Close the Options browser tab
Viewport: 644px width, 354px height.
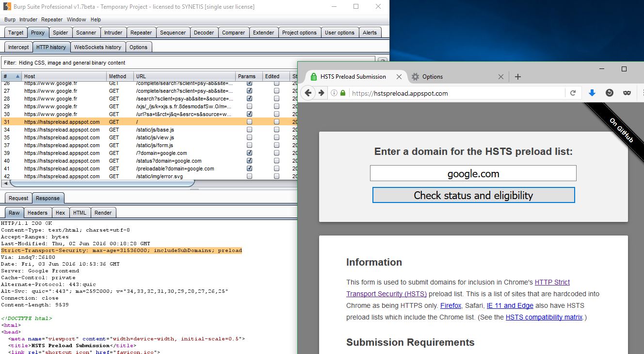[501, 77]
